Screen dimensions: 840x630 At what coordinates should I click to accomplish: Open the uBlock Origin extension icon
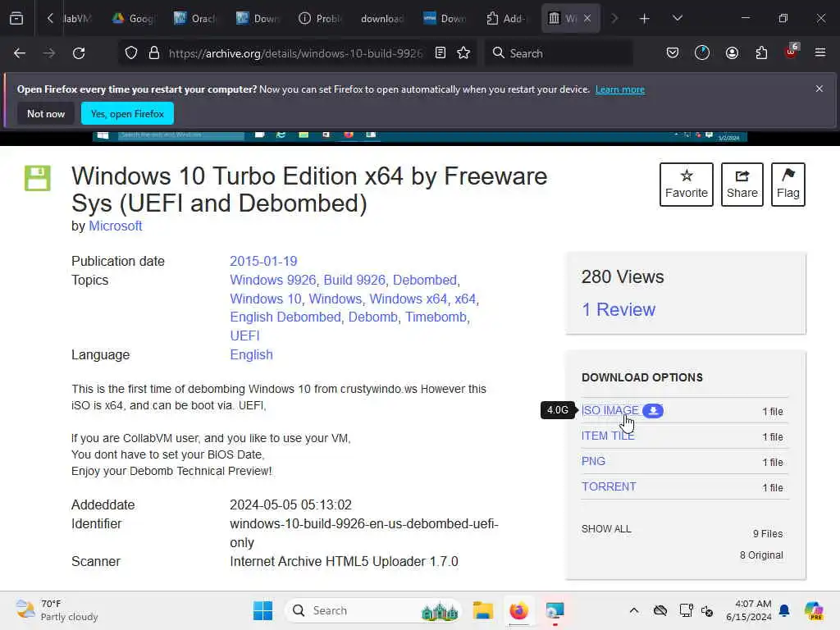point(792,52)
